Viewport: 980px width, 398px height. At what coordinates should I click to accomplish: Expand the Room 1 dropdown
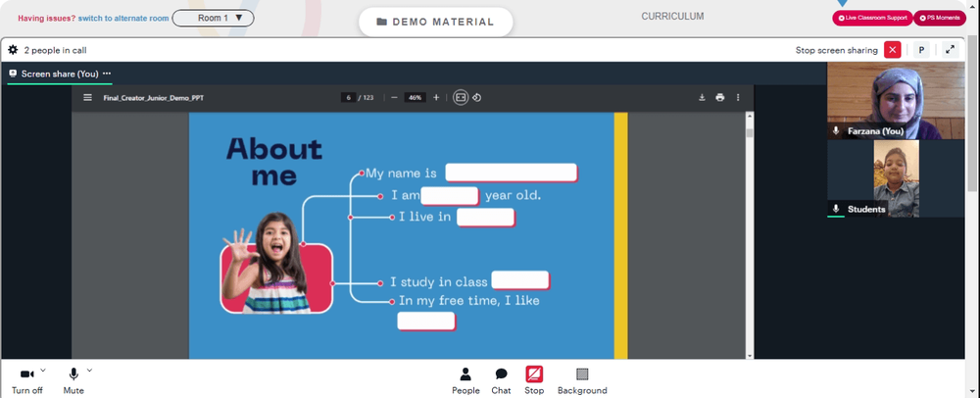(x=213, y=18)
